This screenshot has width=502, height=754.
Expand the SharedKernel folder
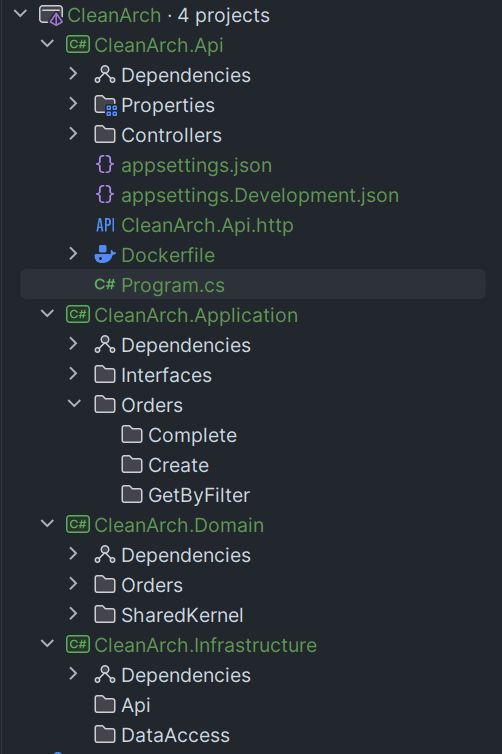tap(74, 614)
